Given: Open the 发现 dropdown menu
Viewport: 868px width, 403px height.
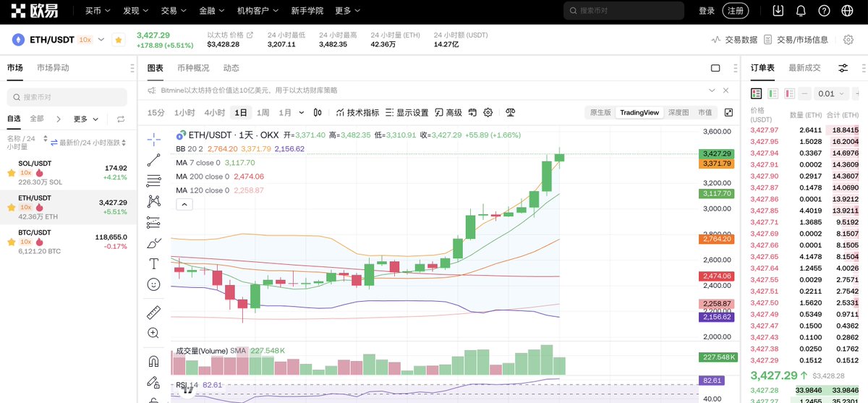Looking at the screenshot, I should coord(135,11).
